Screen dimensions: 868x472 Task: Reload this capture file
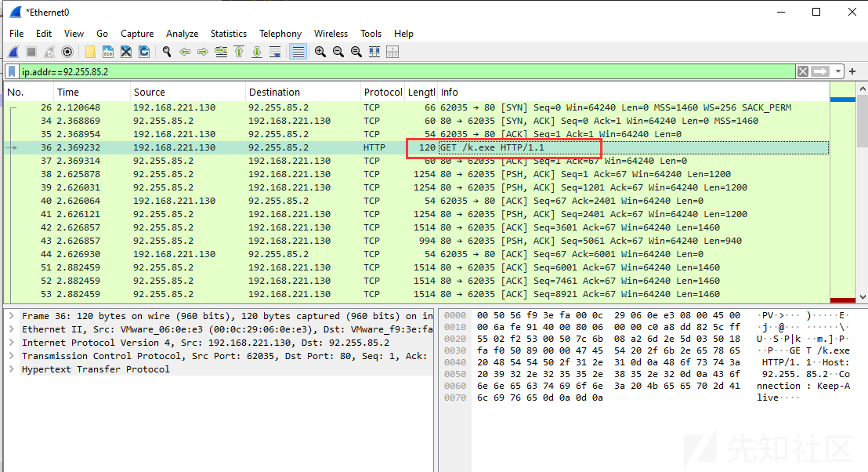pyautogui.click(x=144, y=52)
